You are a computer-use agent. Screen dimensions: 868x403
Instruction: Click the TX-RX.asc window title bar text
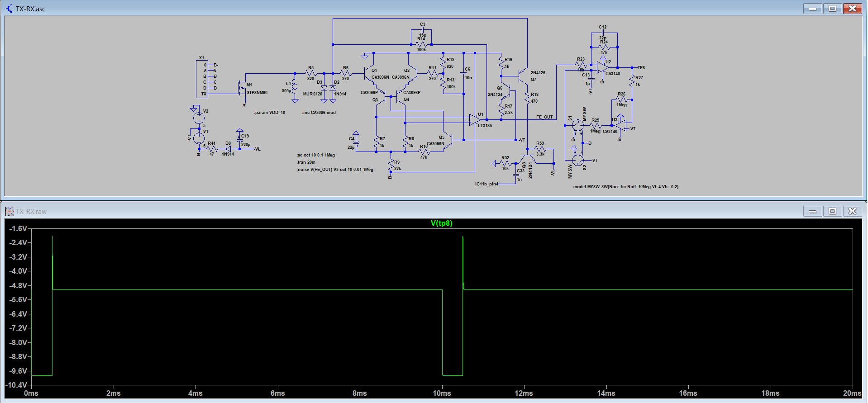tap(30, 9)
